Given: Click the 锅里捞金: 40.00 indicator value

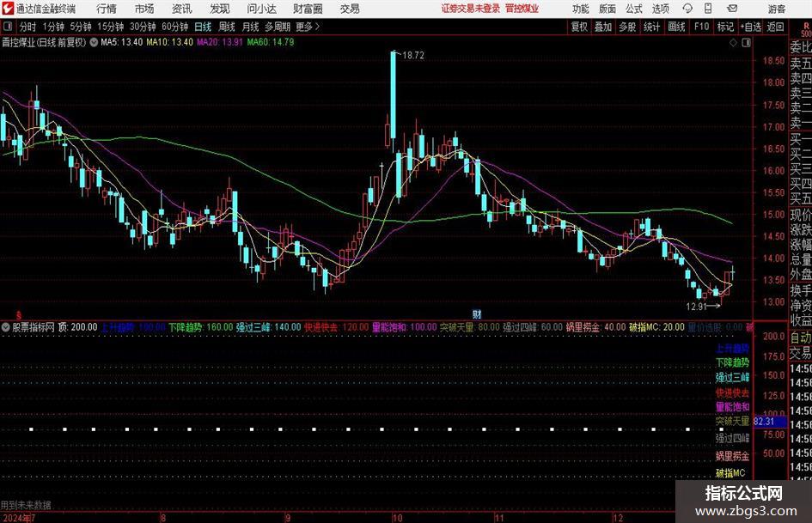Looking at the screenshot, I should coord(595,327).
